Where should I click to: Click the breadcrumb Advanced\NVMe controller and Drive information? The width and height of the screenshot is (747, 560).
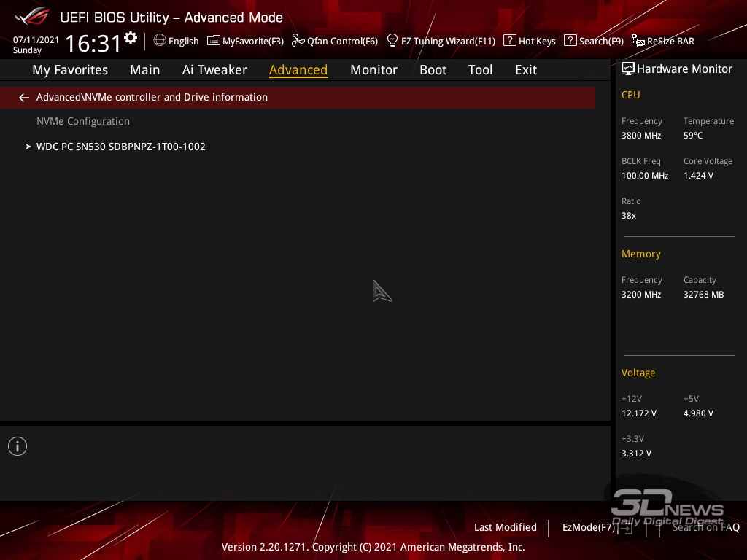pyautogui.click(x=152, y=97)
